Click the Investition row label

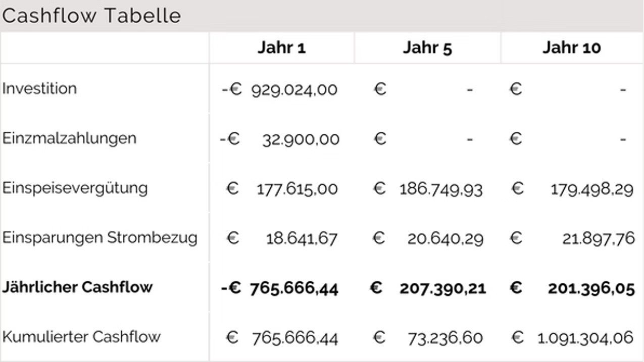coord(39,88)
